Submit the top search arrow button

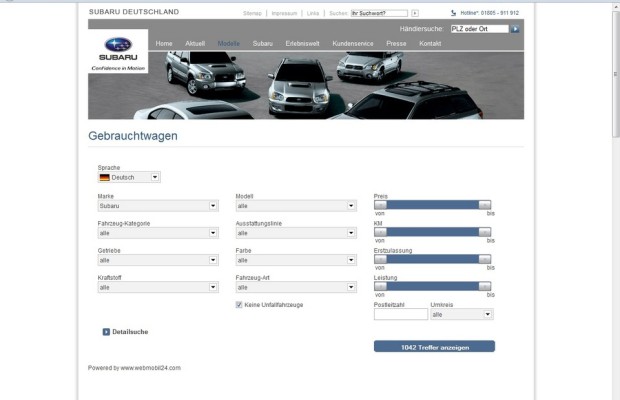[415, 13]
